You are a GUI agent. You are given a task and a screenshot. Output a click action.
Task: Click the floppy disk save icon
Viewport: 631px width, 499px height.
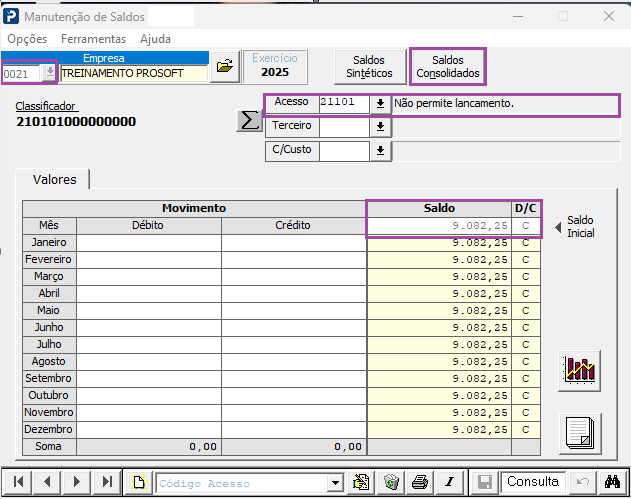coord(485,482)
